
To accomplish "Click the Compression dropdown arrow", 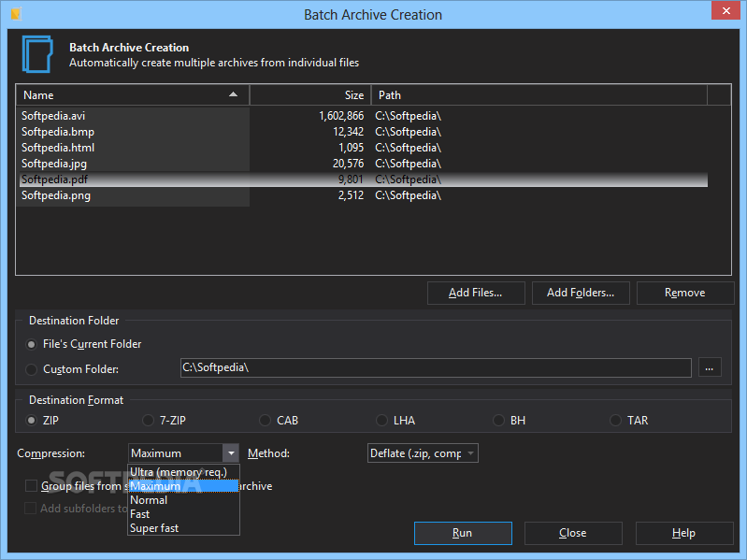I will tap(231, 453).
